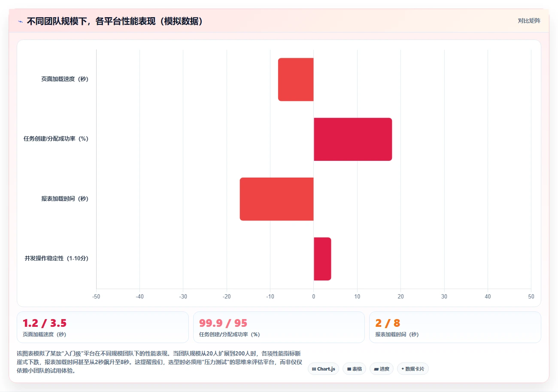This screenshot has height=392, width=558.
Task: Click the 页面加载速度（秒）axis label
Action: point(65,79)
